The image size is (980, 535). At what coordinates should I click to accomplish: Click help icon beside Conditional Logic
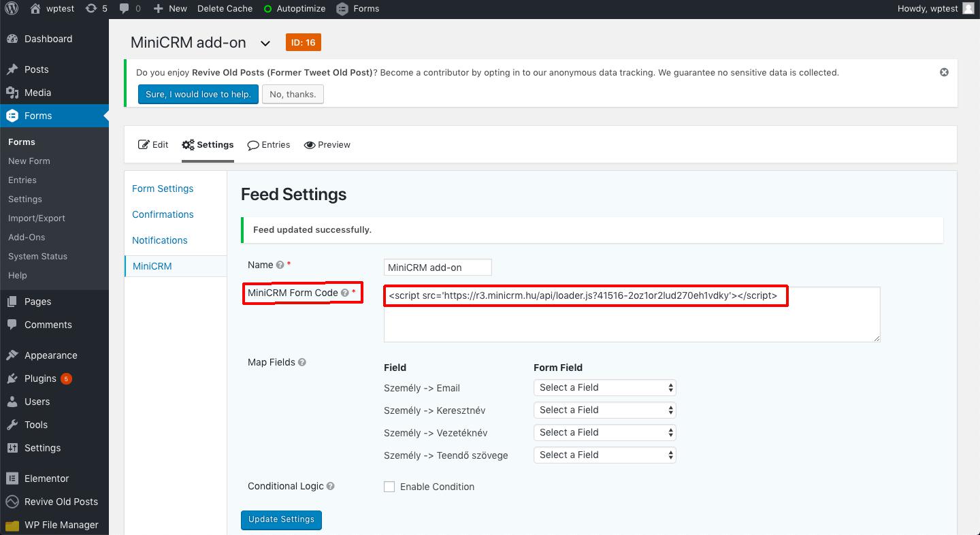coord(331,486)
